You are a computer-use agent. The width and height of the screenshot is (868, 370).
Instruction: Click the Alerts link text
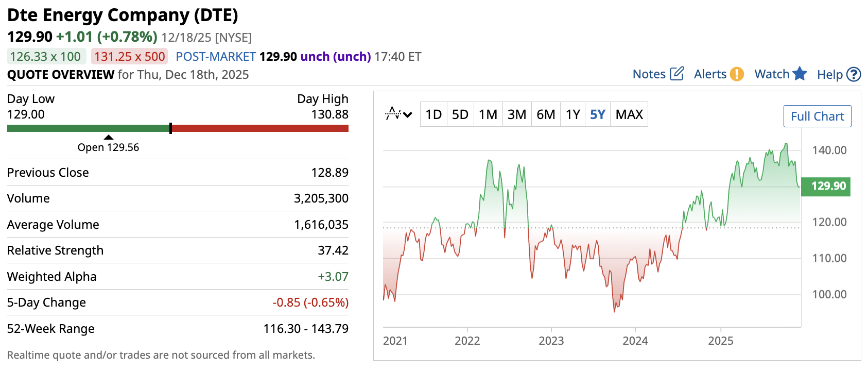coord(710,74)
